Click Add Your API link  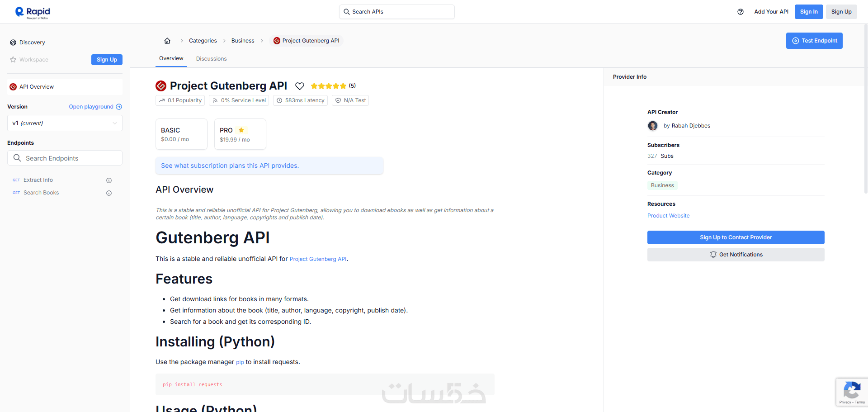(771, 12)
